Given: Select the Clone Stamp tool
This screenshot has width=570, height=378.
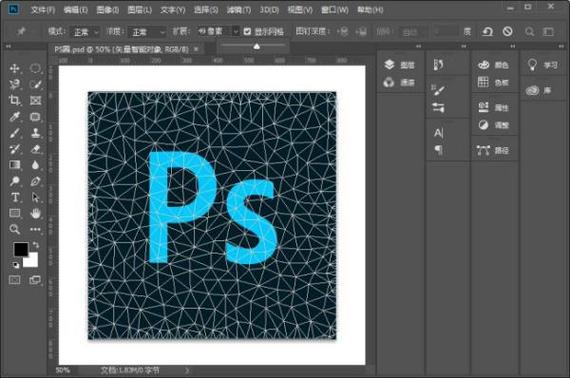Looking at the screenshot, I should pos(35,133).
